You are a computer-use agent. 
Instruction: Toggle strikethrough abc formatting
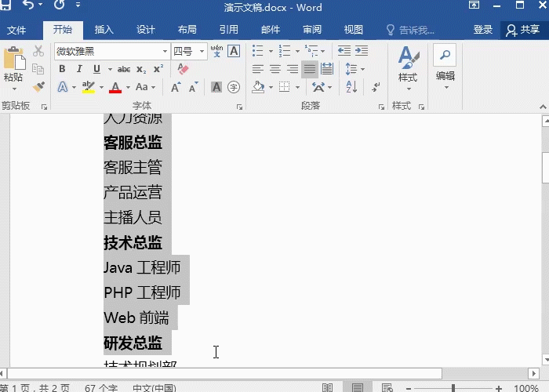(124, 69)
